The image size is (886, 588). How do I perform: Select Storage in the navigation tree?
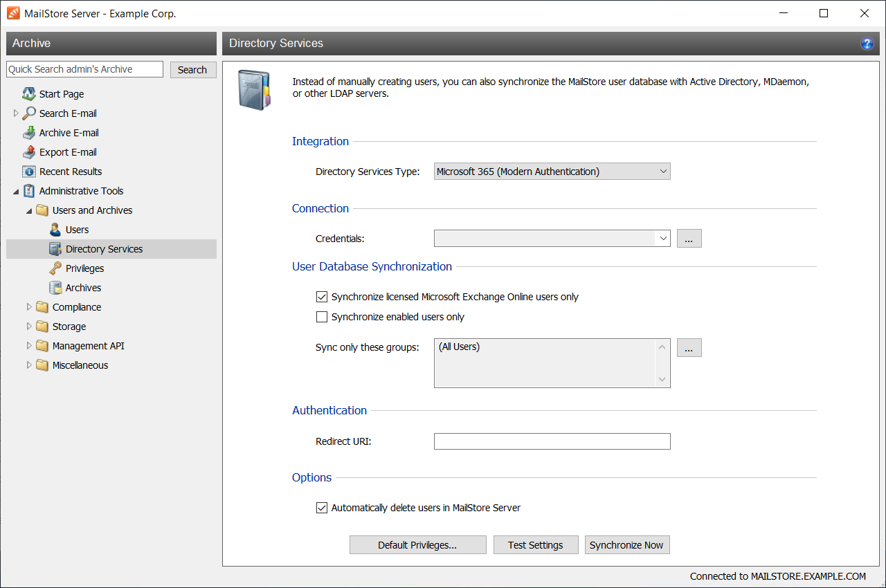pos(69,327)
